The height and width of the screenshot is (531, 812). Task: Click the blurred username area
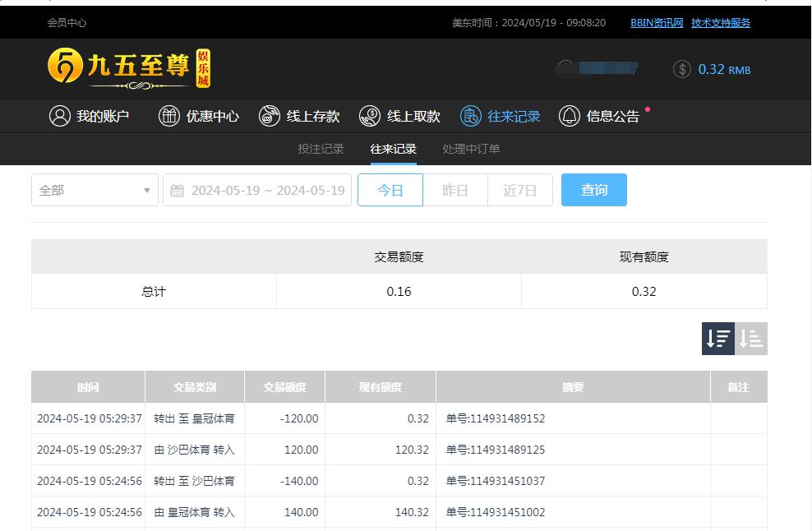coord(597,68)
